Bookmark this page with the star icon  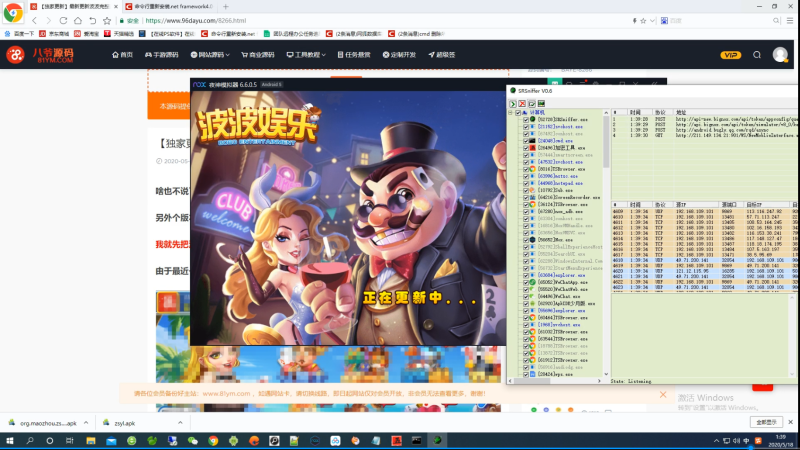click(x=107, y=20)
